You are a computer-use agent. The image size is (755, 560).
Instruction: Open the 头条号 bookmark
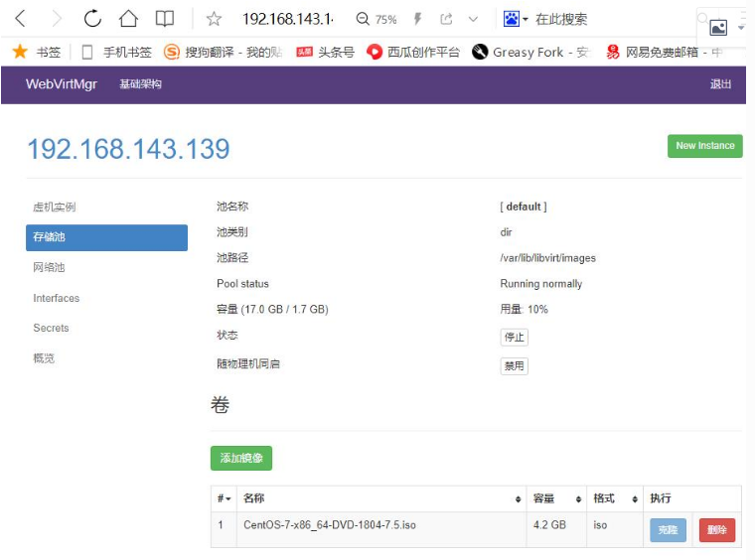325,52
